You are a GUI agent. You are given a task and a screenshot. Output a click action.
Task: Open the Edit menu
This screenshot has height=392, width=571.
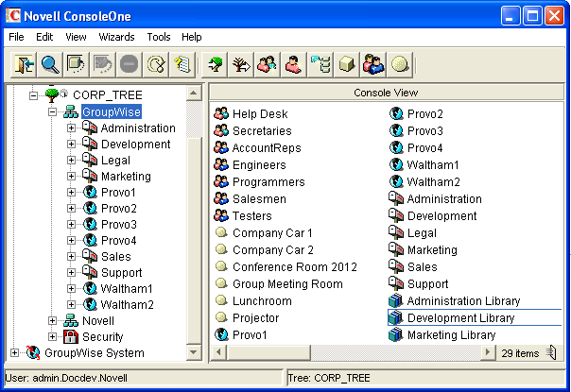click(44, 37)
